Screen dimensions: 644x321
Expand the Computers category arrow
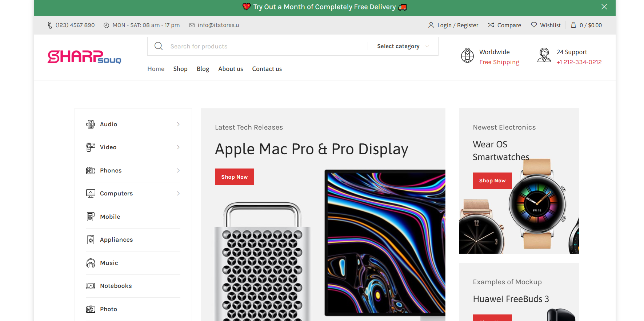(178, 194)
